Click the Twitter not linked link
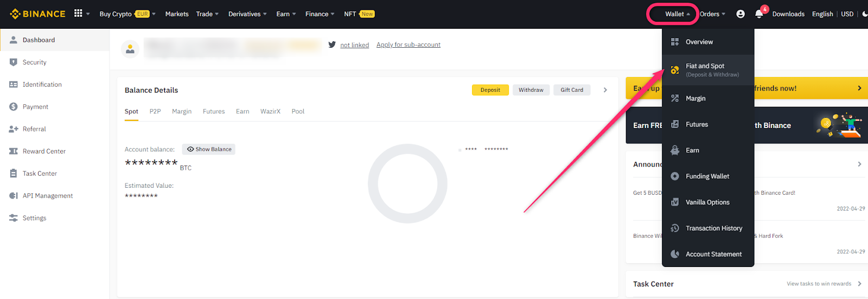Viewport: 868px width, 299px height. (x=355, y=45)
